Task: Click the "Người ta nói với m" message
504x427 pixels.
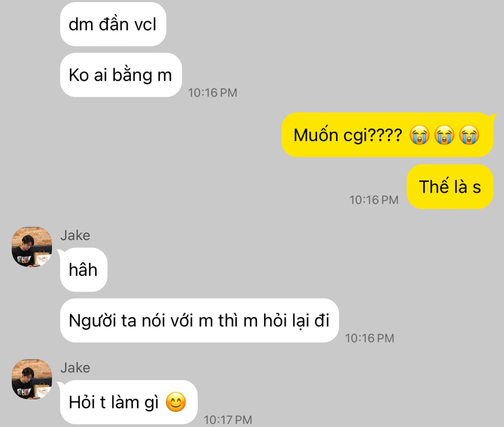Action: click(199, 320)
